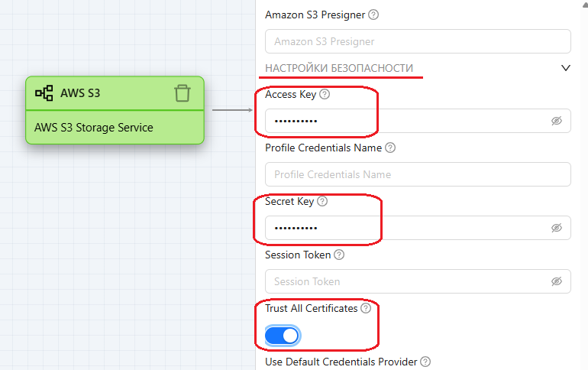The width and height of the screenshot is (588, 370).
Task: Open help for Trust All Certificates
Action: click(366, 308)
